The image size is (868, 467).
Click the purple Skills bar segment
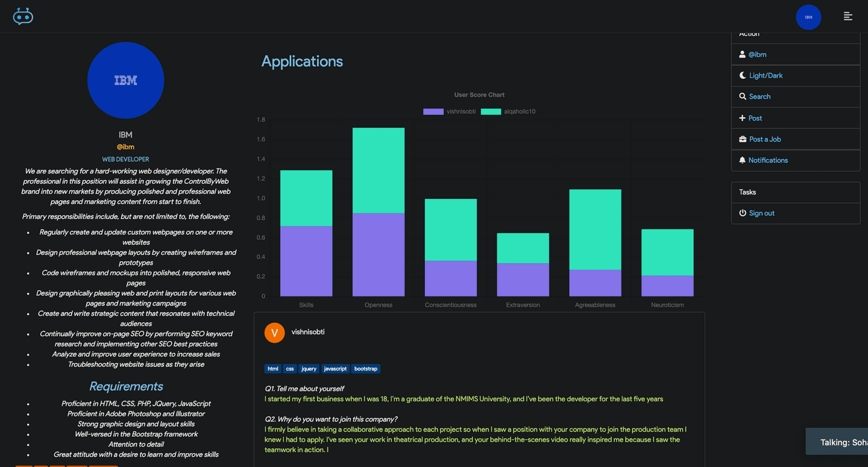306,261
